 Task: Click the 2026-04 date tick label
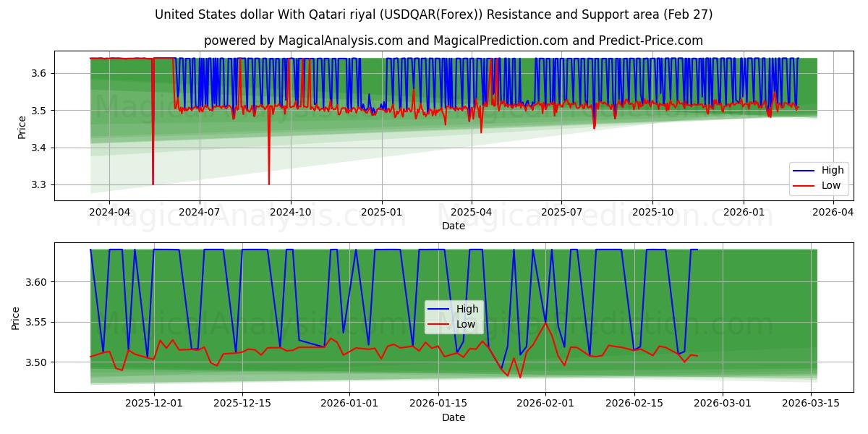(834, 212)
